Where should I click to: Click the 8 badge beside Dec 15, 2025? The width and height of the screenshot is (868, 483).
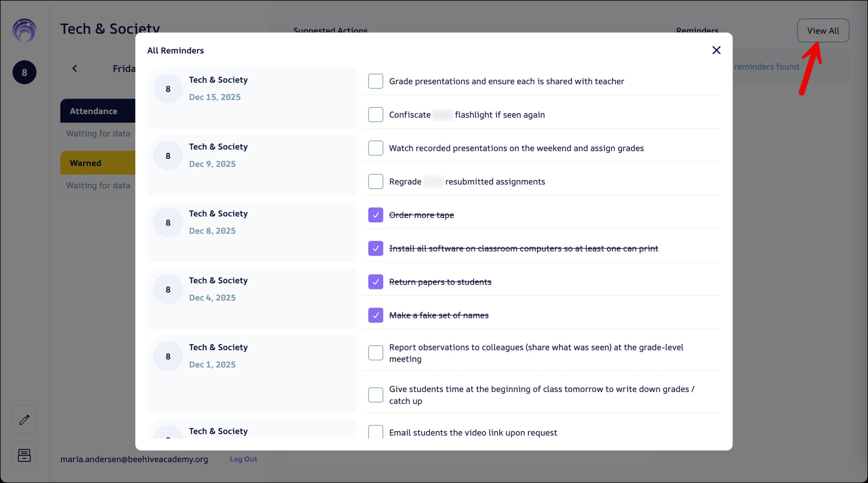coord(168,89)
